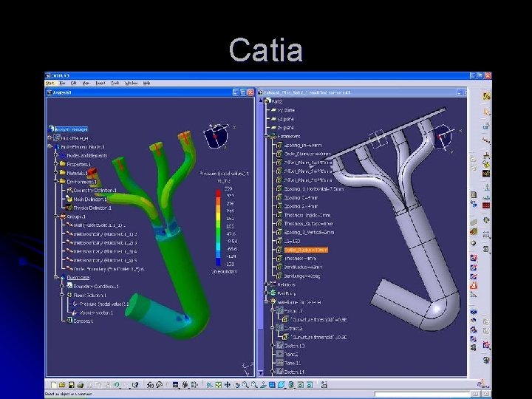
Task: Click the Undo arrow icon
Action: pos(117,385)
